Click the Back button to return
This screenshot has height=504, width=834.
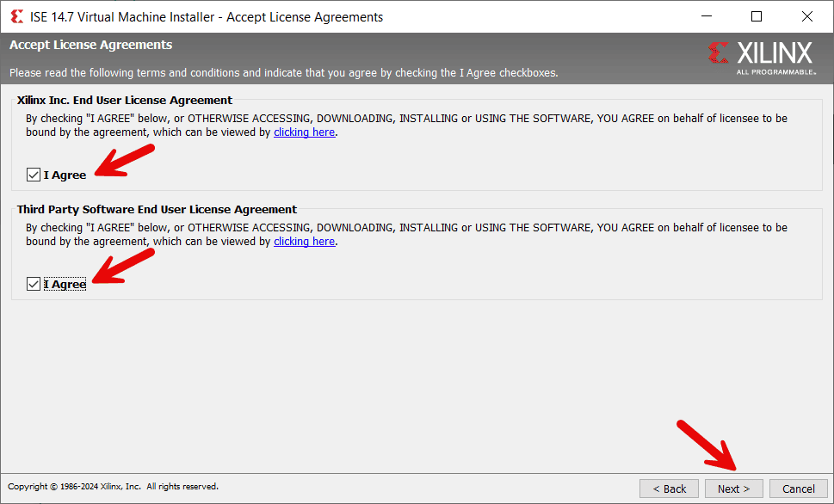coord(669,489)
